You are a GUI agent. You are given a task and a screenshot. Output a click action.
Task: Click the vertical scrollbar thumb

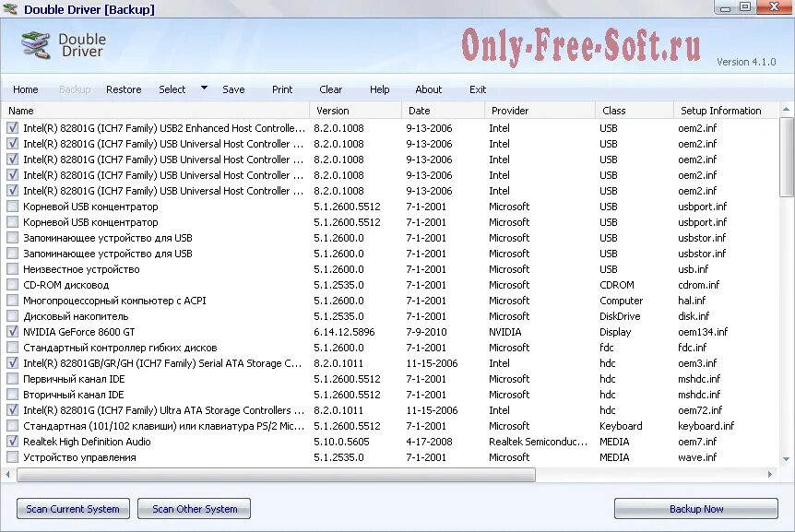(787, 157)
